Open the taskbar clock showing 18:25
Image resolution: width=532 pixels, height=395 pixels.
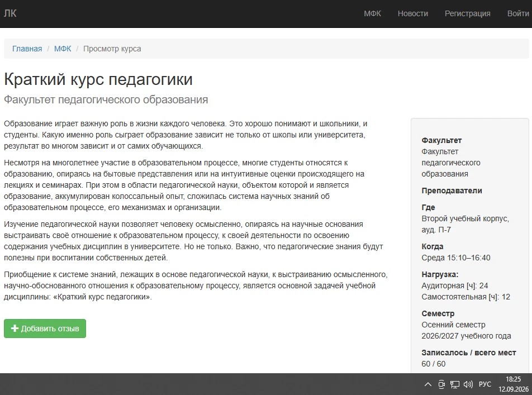coord(513,384)
